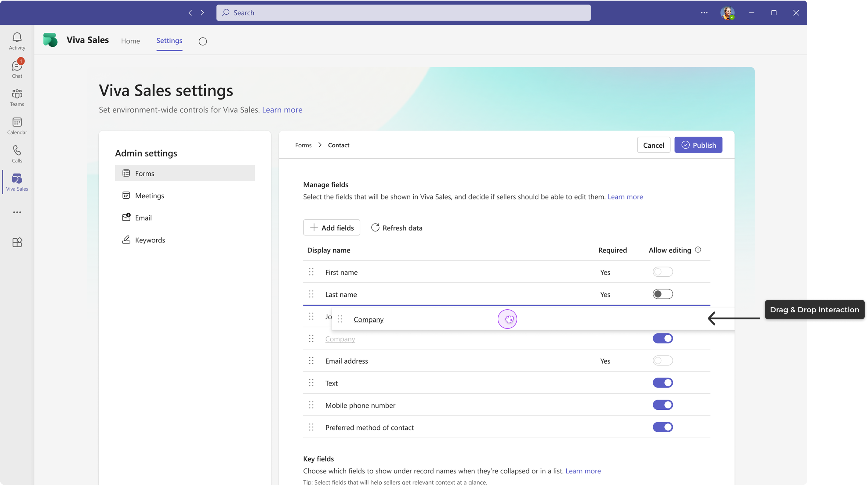Publish the form changes
868x485 pixels.
pos(698,145)
